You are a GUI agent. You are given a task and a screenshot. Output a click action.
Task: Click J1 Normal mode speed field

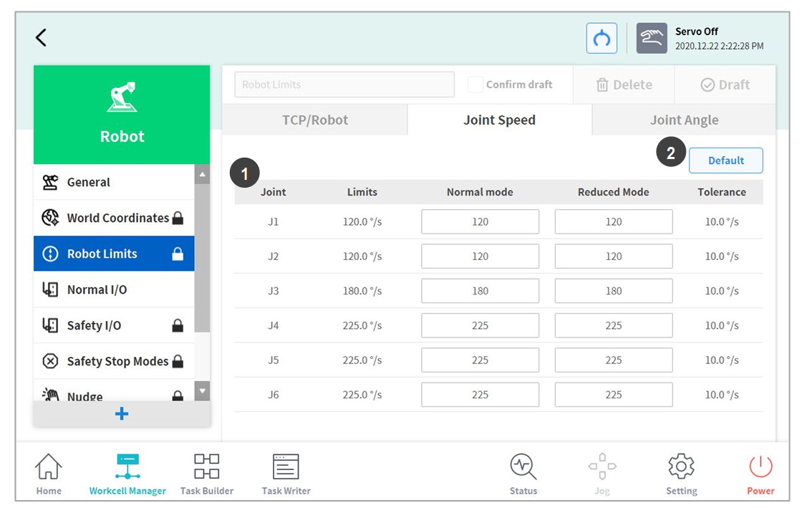[480, 222]
